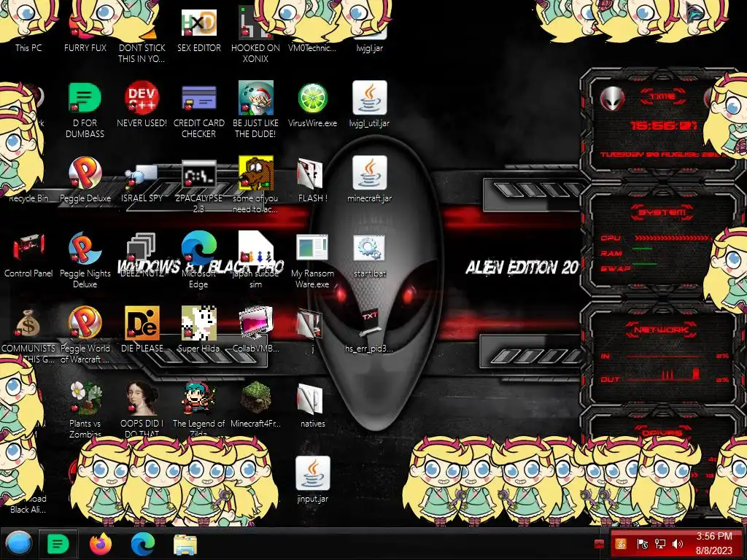Open BE JUST LIKE THE DUDE! shortcut
The width and height of the screenshot is (747, 560).
(255, 98)
